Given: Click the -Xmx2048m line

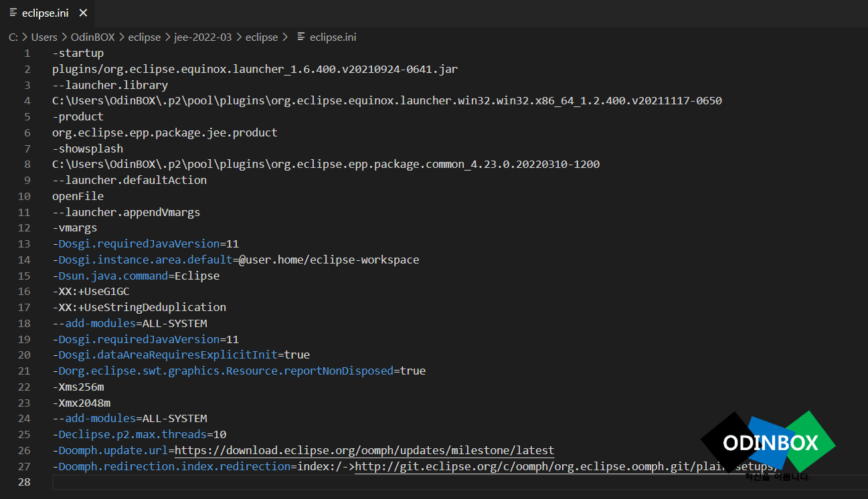Looking at the screenshot, I should click(81, 403).
